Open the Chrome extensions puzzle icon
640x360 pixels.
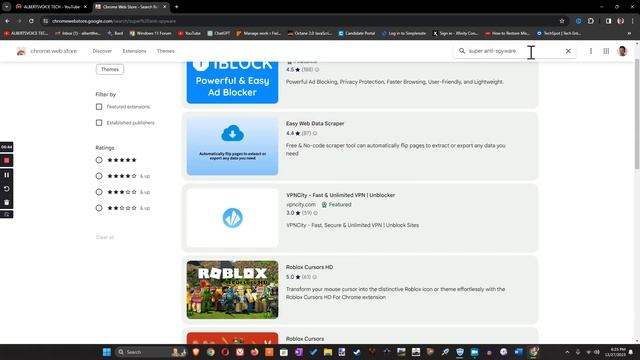coord(591,21)
